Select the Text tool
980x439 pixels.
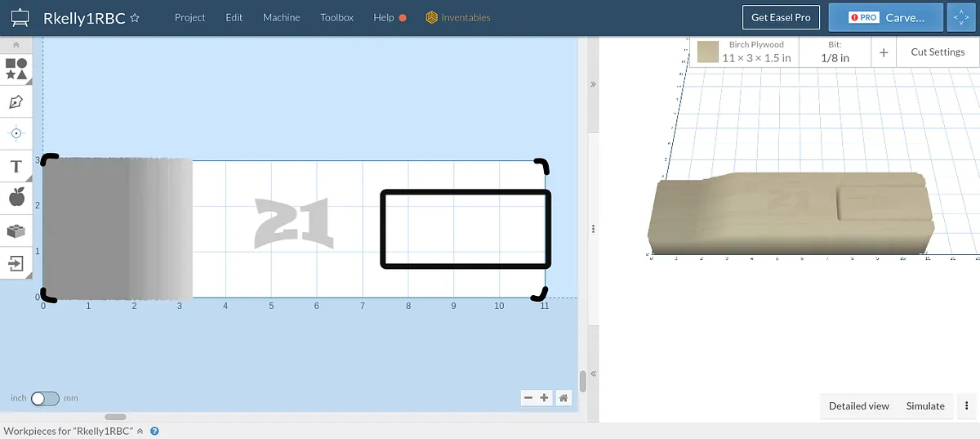pyautogui.click(x=16, y=167)
